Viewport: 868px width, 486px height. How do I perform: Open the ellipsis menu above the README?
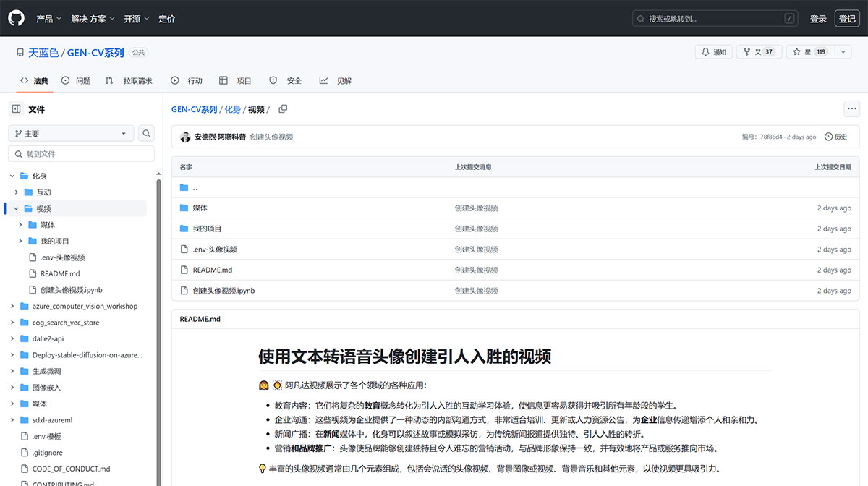pos(851,108)
